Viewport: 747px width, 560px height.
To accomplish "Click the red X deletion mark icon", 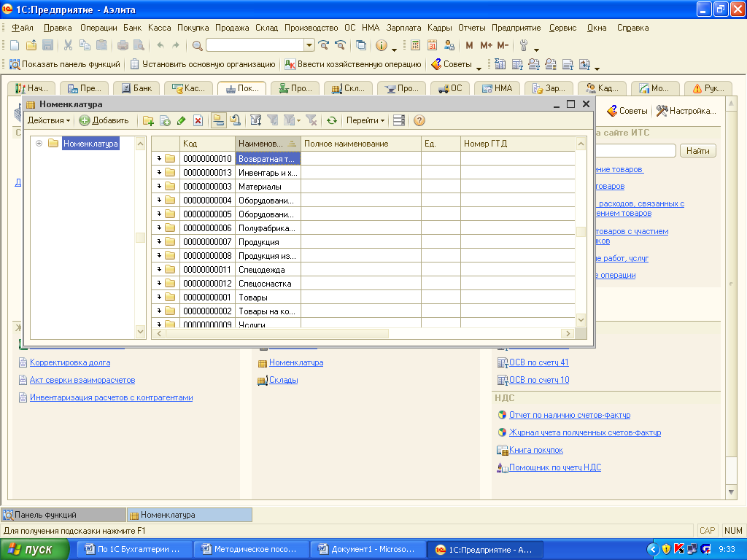I will click(198, 120).
